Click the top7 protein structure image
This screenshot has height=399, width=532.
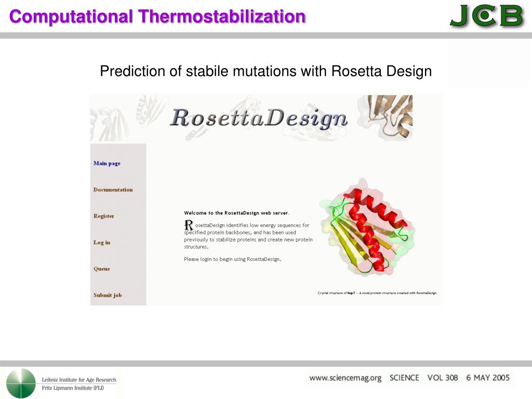tap(367, 227)
